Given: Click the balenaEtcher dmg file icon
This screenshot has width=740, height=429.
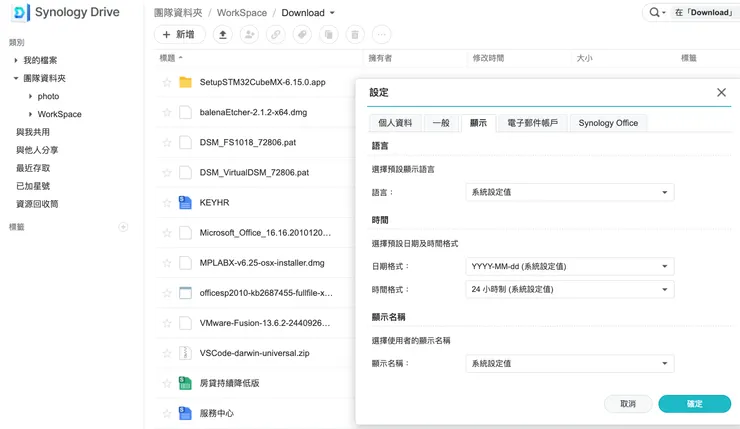Looking at the screenshot, I should 185,112.
